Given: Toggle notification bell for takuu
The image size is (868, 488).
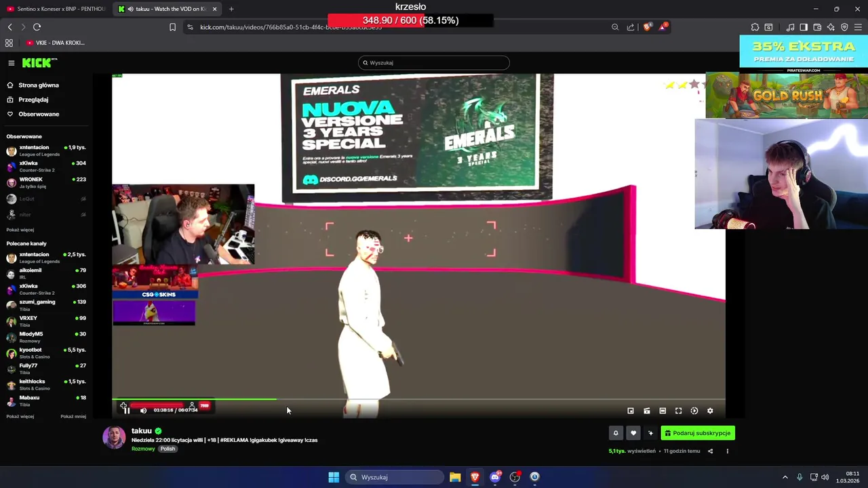Looking at the screenshot, I should (616, 433).
